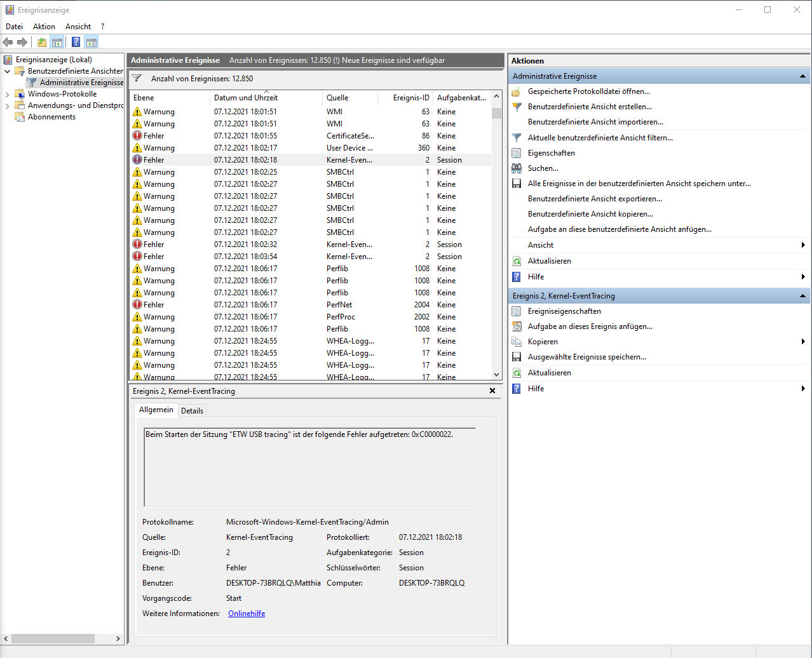Click the event list scrollbar up arrow

click(x=496, y=96)
